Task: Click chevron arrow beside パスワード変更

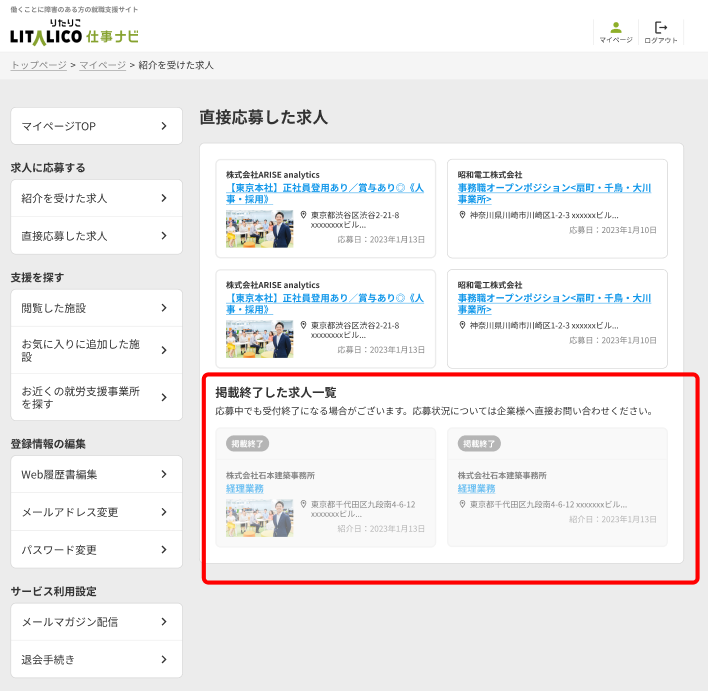Action: 164,550
